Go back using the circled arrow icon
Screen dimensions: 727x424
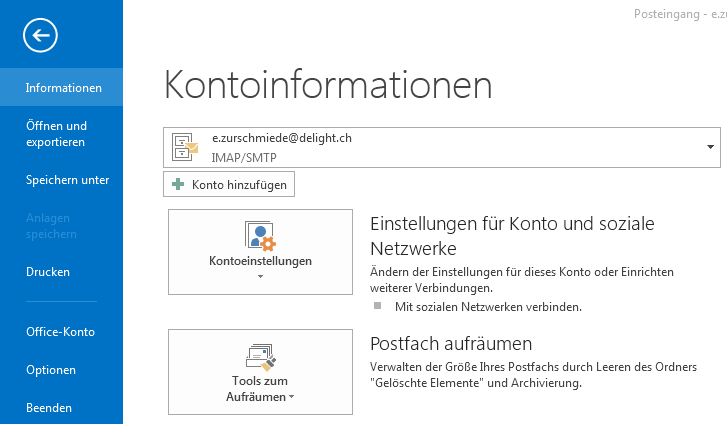click(x=40, y=35)
